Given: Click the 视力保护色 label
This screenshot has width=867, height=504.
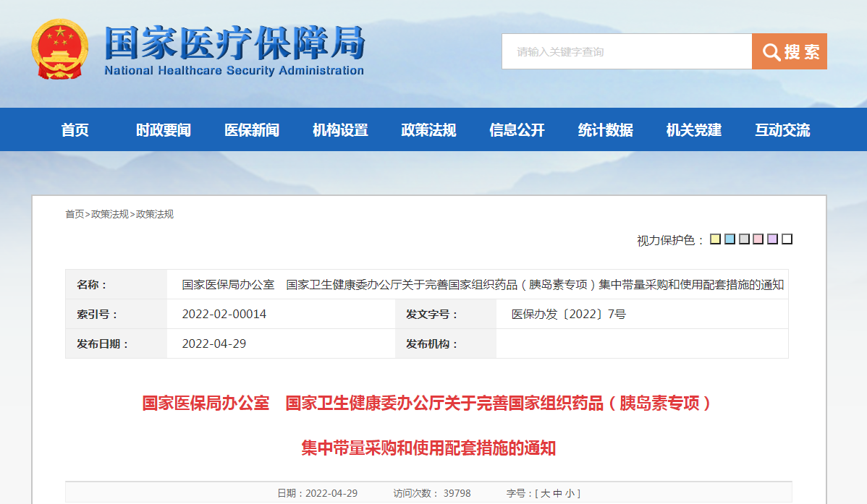Looking at the screenshot, I should point(670,240).
